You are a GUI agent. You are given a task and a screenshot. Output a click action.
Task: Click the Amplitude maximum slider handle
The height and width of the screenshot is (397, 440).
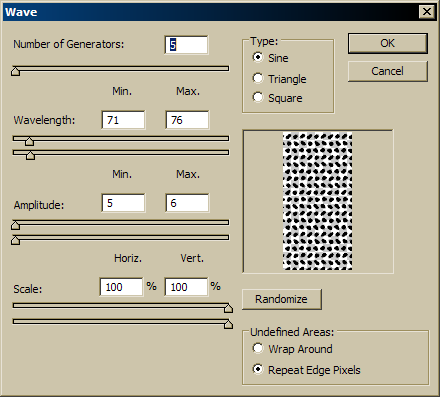pos(15,240)
